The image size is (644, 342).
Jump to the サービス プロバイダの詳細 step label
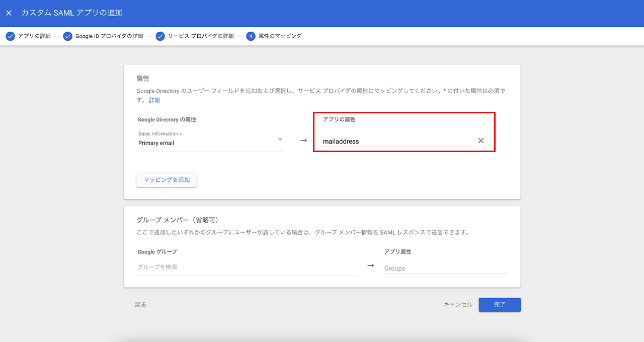tap(201, 36)
